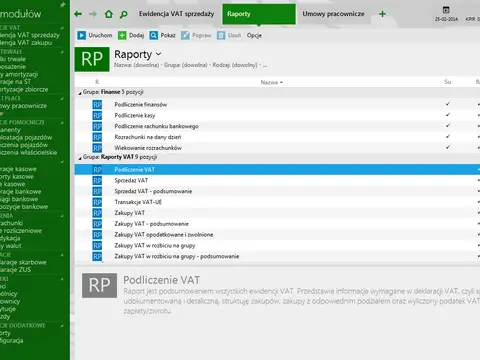Click RP icon of Zakupy VAT opodatkowane i zwolnione

click(x=97, y=235)
